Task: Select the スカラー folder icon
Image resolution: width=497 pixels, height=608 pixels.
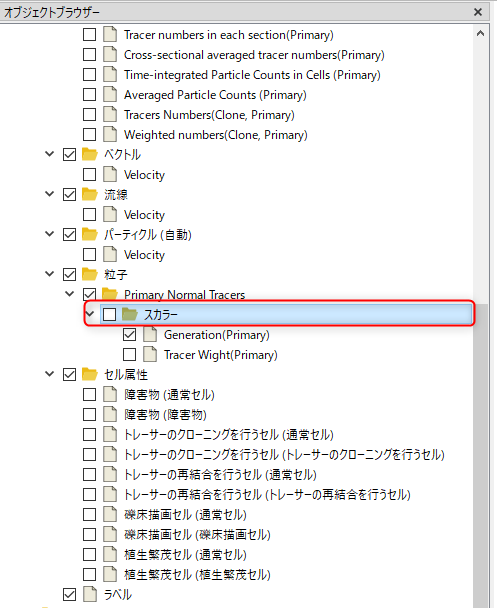Action: pyautogui.click(x=130, y=314)
